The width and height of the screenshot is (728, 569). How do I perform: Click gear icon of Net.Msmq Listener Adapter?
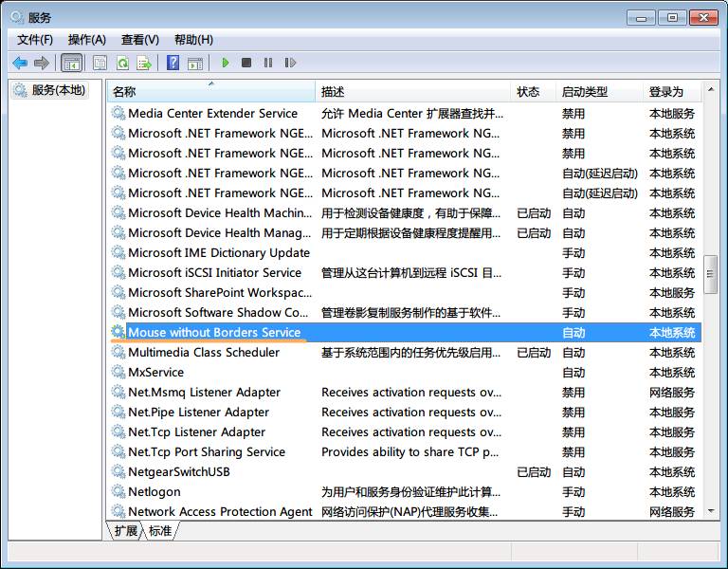pyautogui.click(x=118, y=392)
